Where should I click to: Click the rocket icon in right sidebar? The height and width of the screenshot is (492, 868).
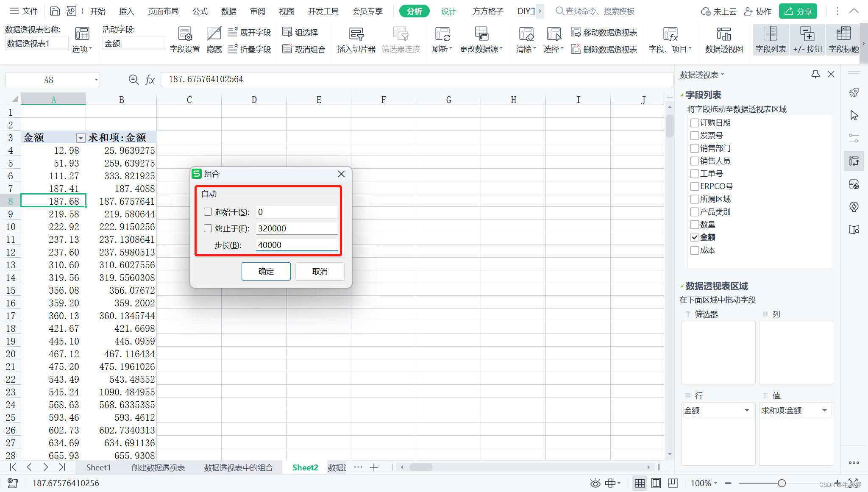854,93
